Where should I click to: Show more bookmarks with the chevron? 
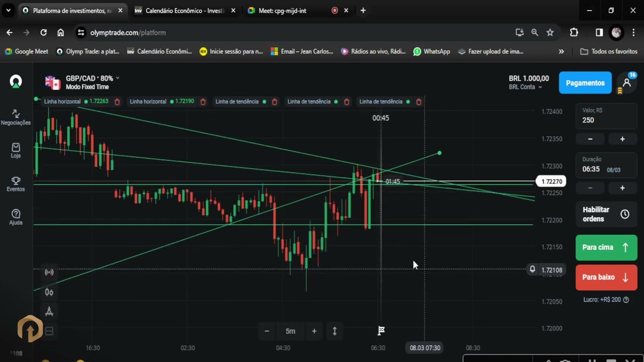(x=561, y=51)
